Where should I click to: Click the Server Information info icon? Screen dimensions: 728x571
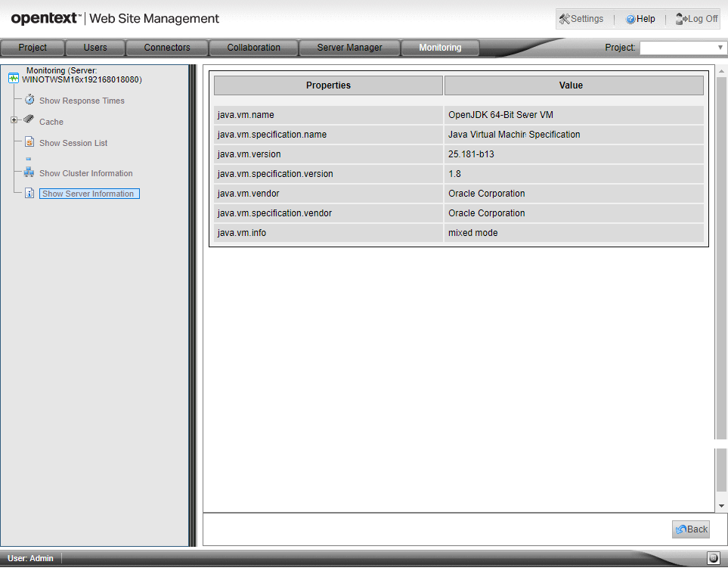tap(29, 194)
